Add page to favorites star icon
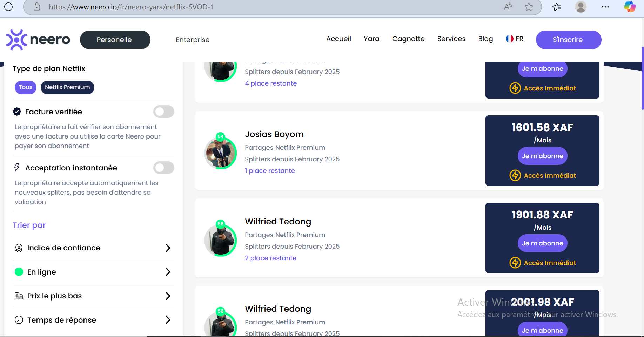 (x=529, y=7)
